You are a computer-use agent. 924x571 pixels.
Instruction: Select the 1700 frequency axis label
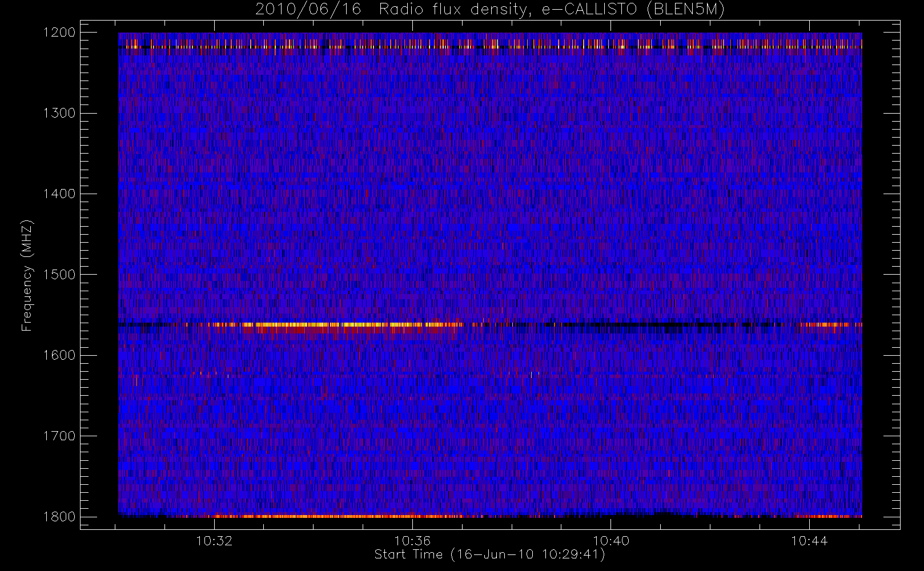pos(59,436)
